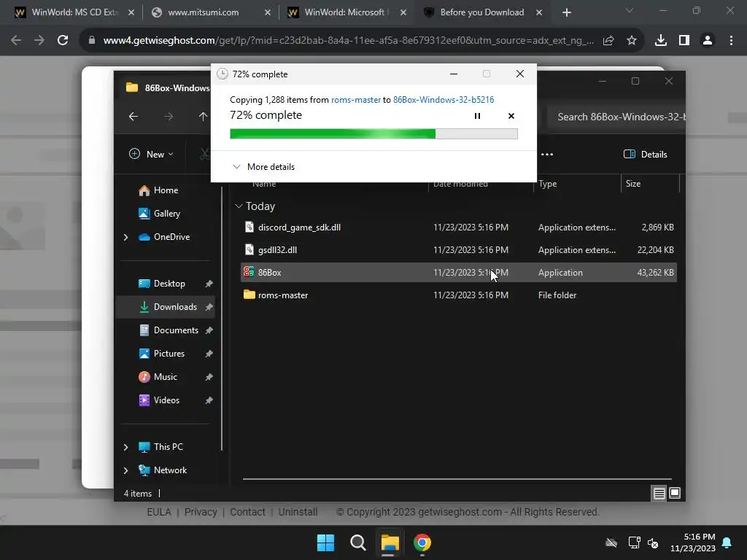Open the 86Box-Windows-32-b5216 destination link
Image resolution: width=747 pixels, height=560 pixels.
(x=443, y=99)
